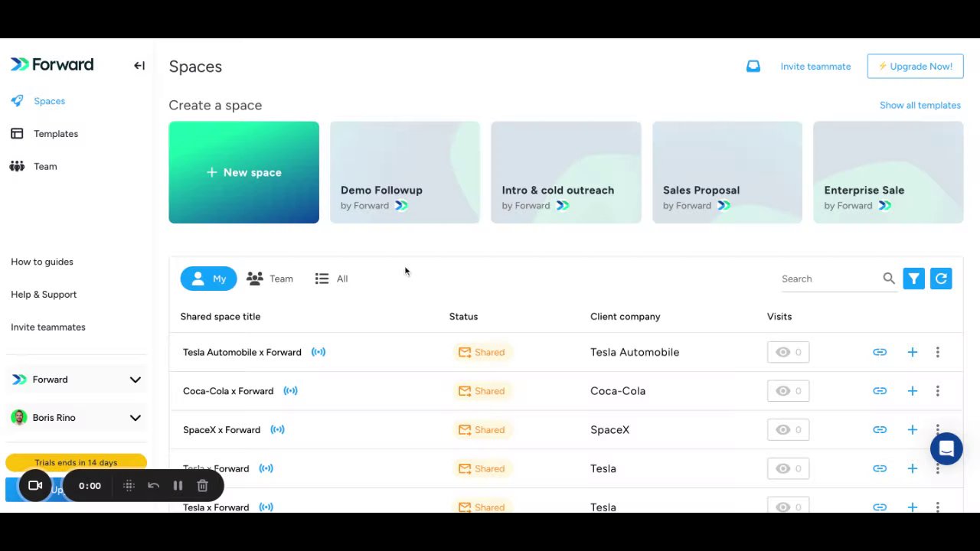Click Shared status on SpaceX row
Screen dimensions: 980x551
click(482, 430)
